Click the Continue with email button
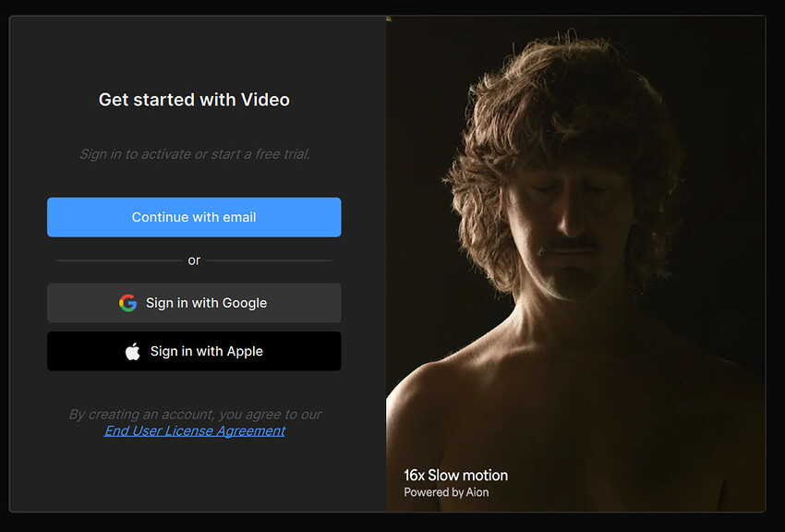Viewport: 785px width, 532px height. point(194,217)
